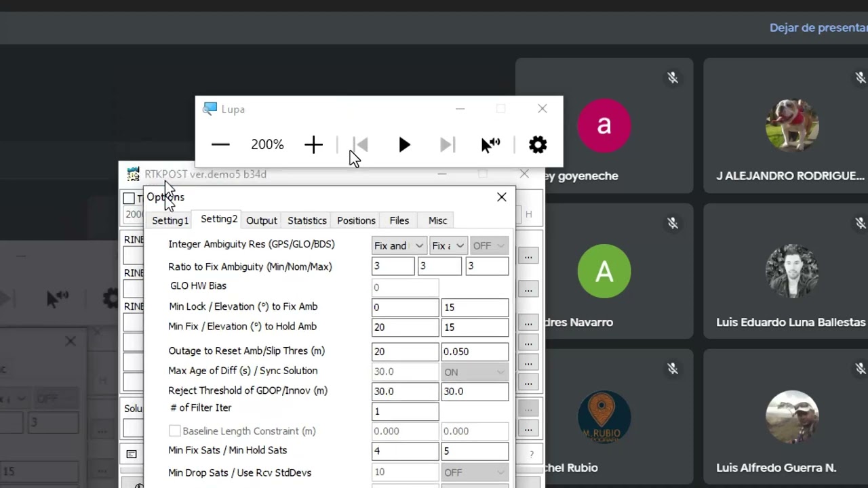Go to the Statistics tab
This screenshot has width=868, height=488.
pos(307,220)
